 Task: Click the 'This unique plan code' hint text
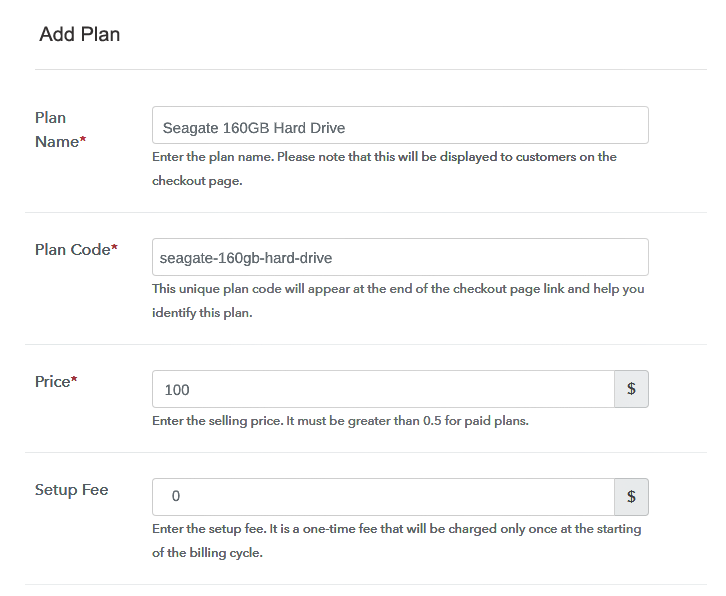[398, 289]
